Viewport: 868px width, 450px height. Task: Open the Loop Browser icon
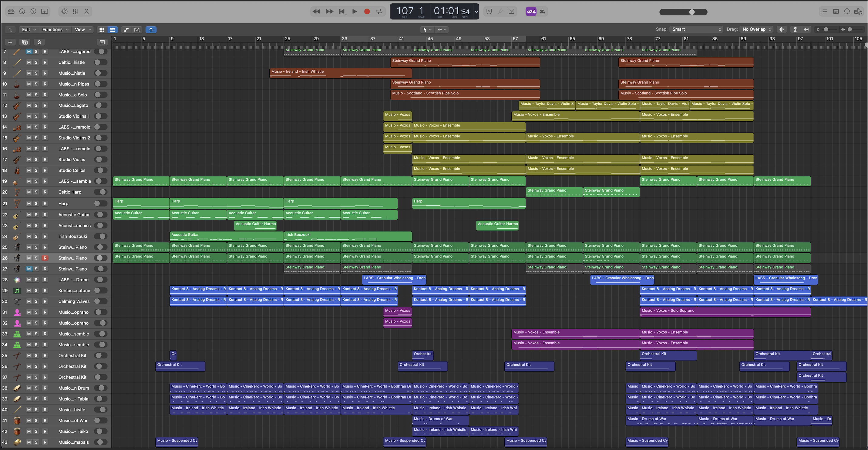click(x=847, y=12)
